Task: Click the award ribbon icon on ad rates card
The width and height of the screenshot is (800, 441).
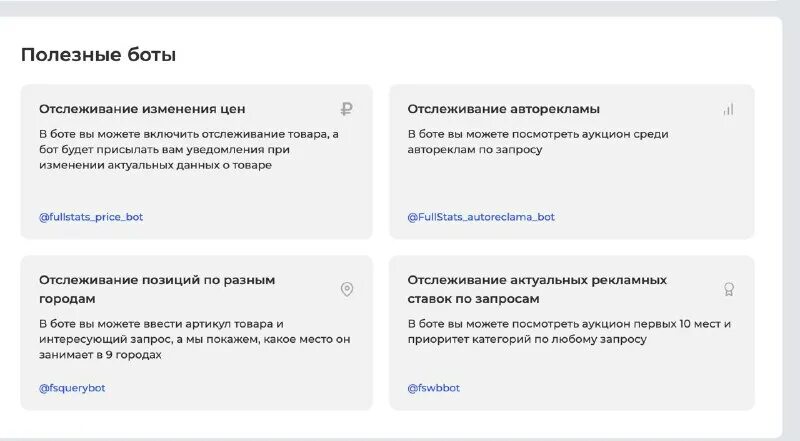Action: tap(729, 289)
